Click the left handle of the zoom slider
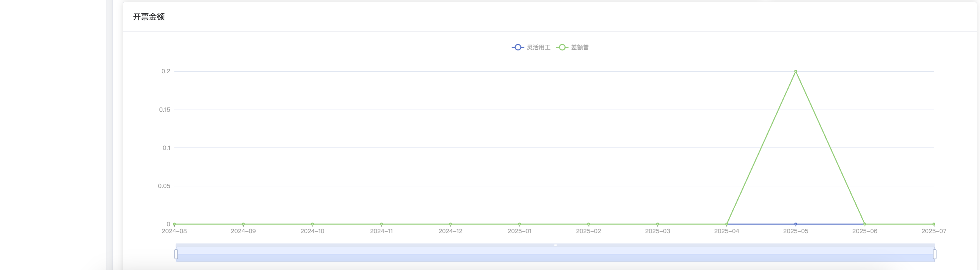This screenshot has height=270, width=980. click(x=176, y=254)
